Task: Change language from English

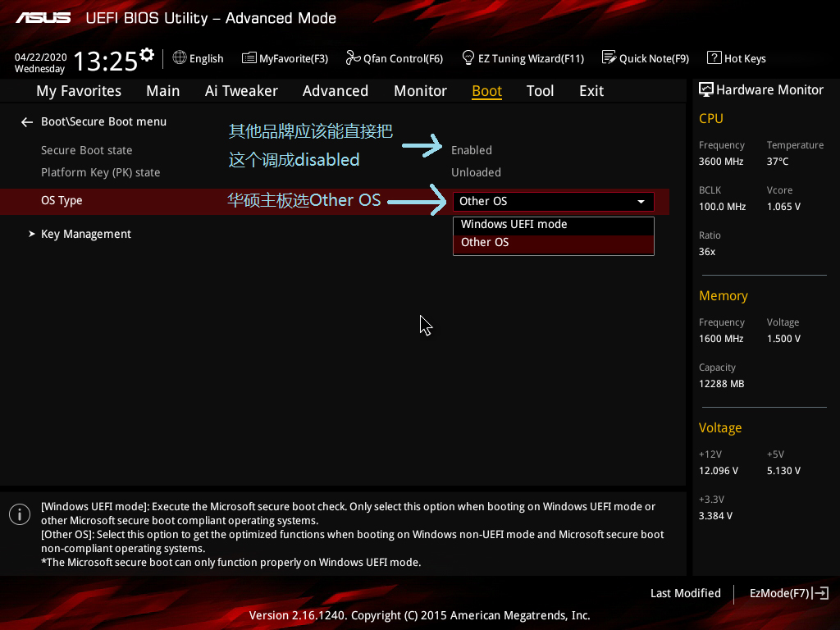Action: tap(206, 58)
